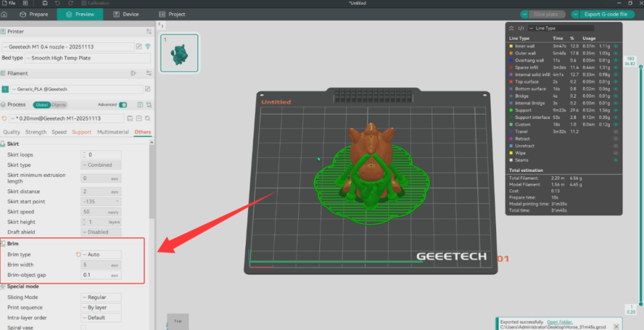The height and width of the screenshot is (330, 644).
Task: Click the save icon in the title bar
Action: pyautogui.click(x=45, y=3)
